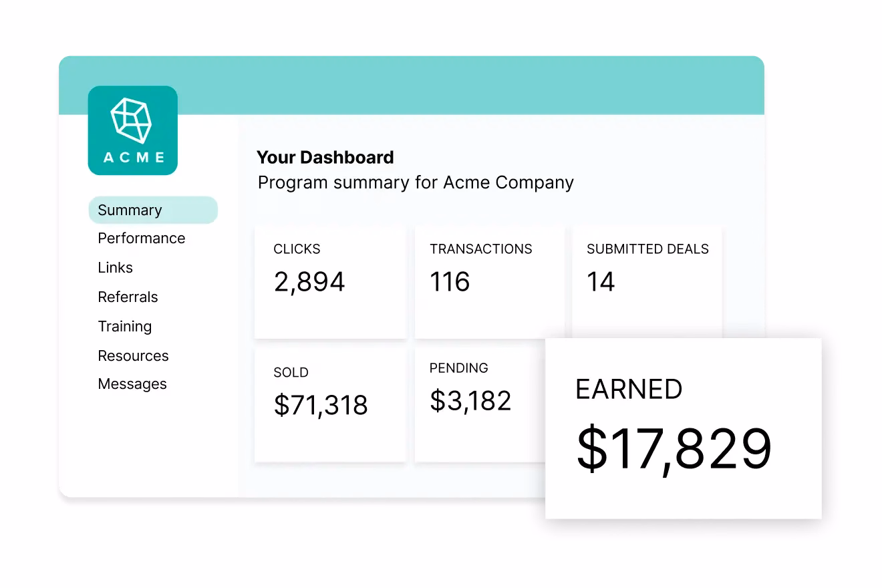Image resolution: width=882 pixels, height=588 pixels.
Task: Click the Program summary for Acme Company subtitle
Action: click(x=416, y=183)
